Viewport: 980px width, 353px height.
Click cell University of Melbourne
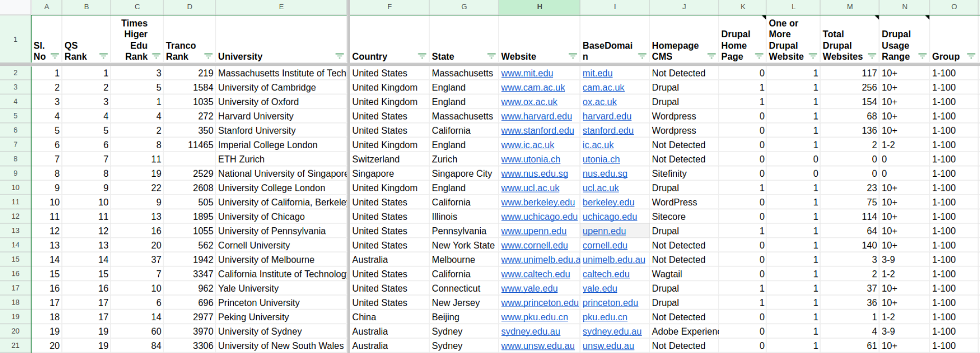pyautogui.click(x=281, y=260)
